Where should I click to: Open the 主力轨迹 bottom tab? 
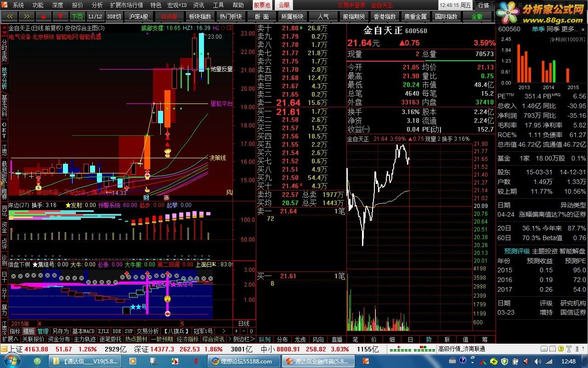(85, 339)
